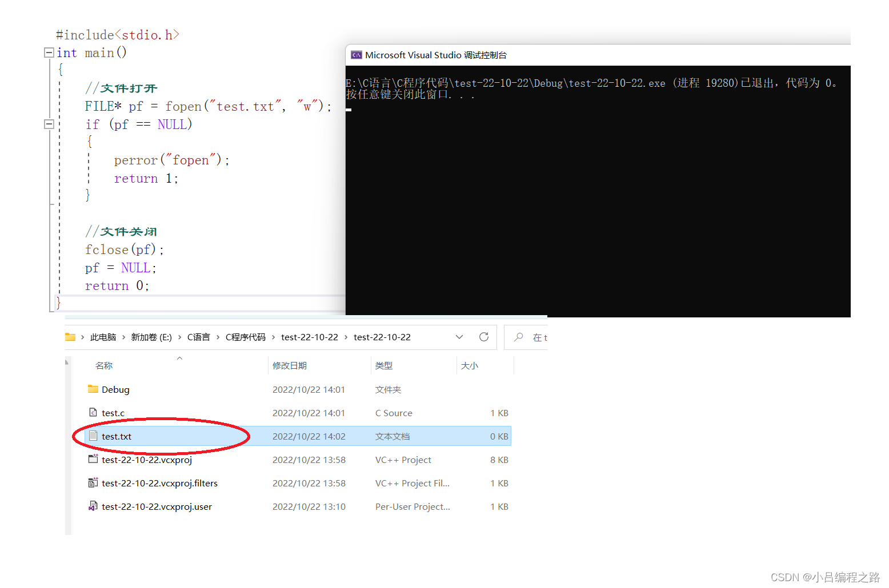Click the 2022/10/22 13:10 date cell
This screenshot has width=889, height=588.
pyautogui.click(x=309, y=506)
